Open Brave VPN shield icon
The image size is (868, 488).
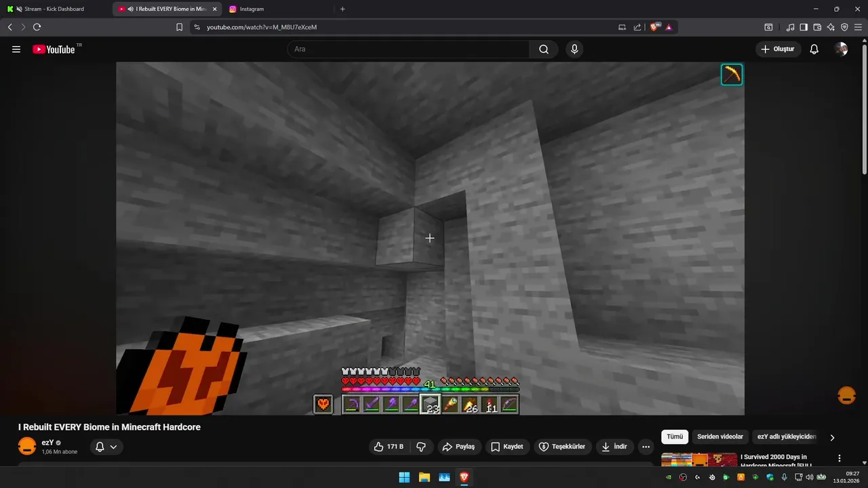(x=844, y=27)
